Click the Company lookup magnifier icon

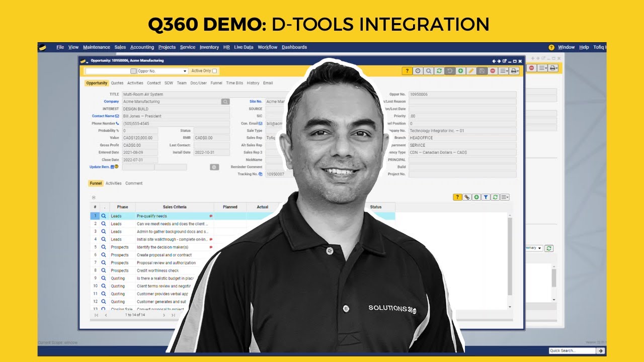pos(225,102)
